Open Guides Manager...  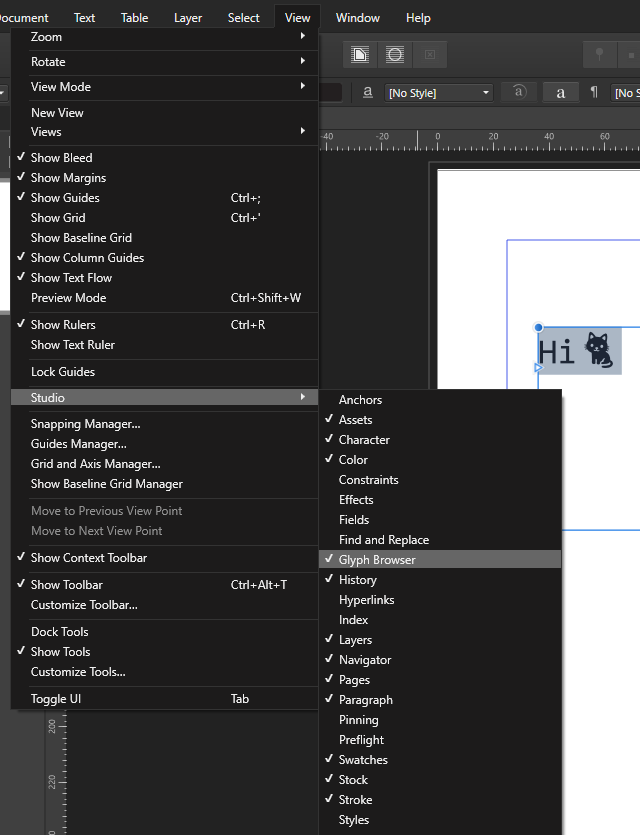pyautogui.click(x=165, y=444)
